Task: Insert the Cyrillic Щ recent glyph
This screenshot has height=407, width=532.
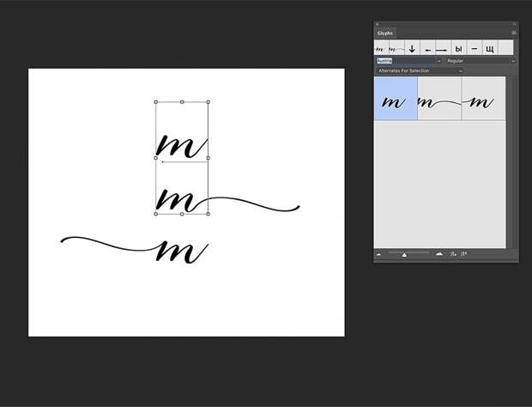Action: [490, 48]
